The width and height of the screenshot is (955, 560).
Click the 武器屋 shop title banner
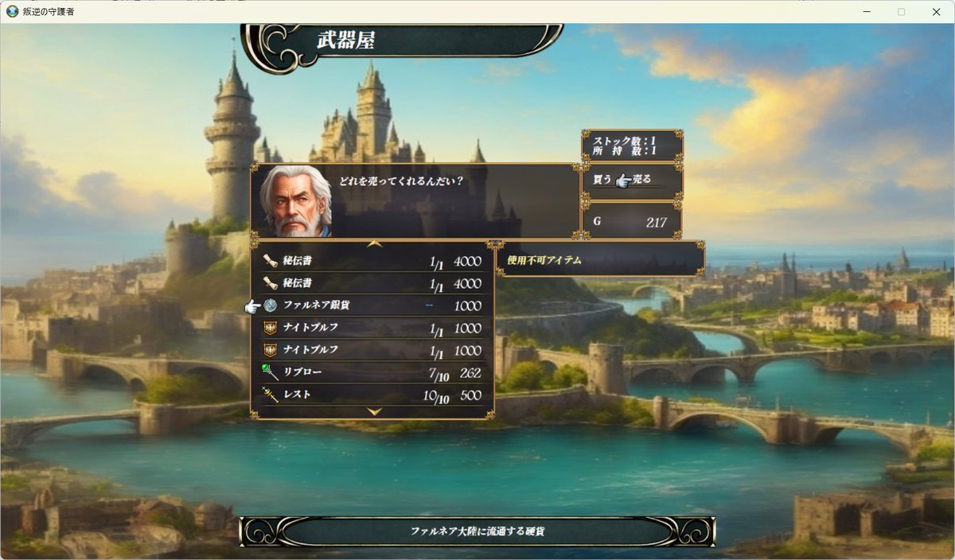coord(403,41)
